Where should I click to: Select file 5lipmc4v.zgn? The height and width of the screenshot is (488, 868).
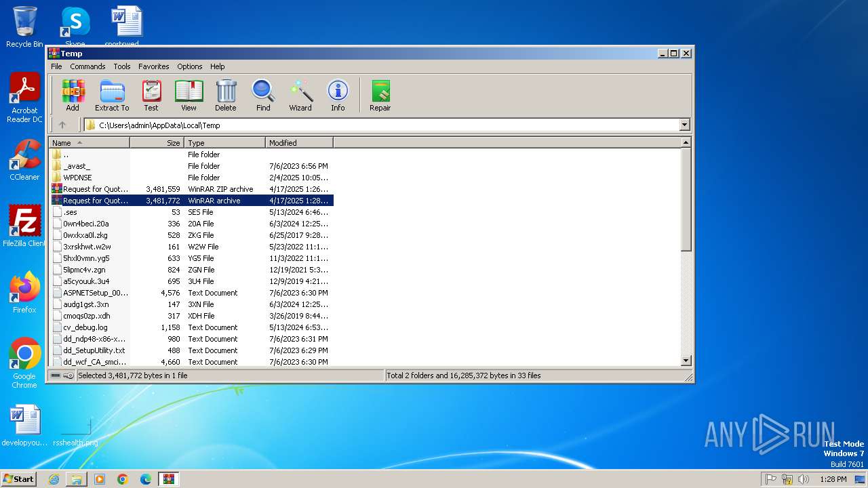point(191,270)
